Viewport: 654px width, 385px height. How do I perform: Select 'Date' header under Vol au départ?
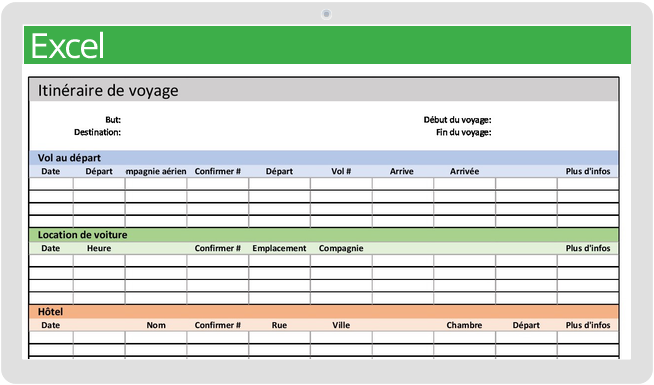click(x=50, y=171)
